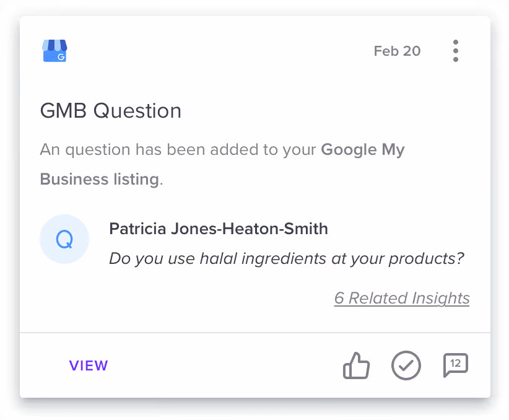Viewport: 509px width, 420px height.
Task: Click the Feb 20 date label
Action: (x=397, y=51)
